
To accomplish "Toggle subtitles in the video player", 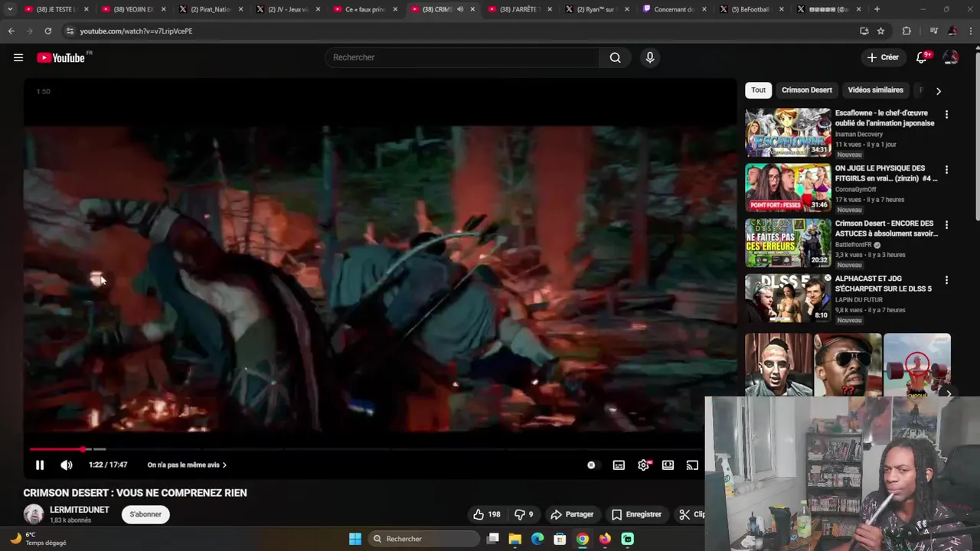I will pyautogui.click(x=619, y=465).
